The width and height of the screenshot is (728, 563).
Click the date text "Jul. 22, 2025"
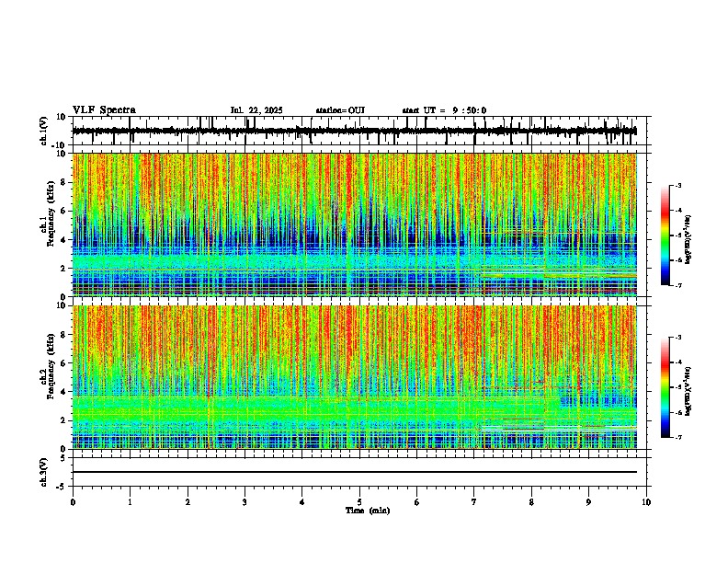[x=256, y=110]
